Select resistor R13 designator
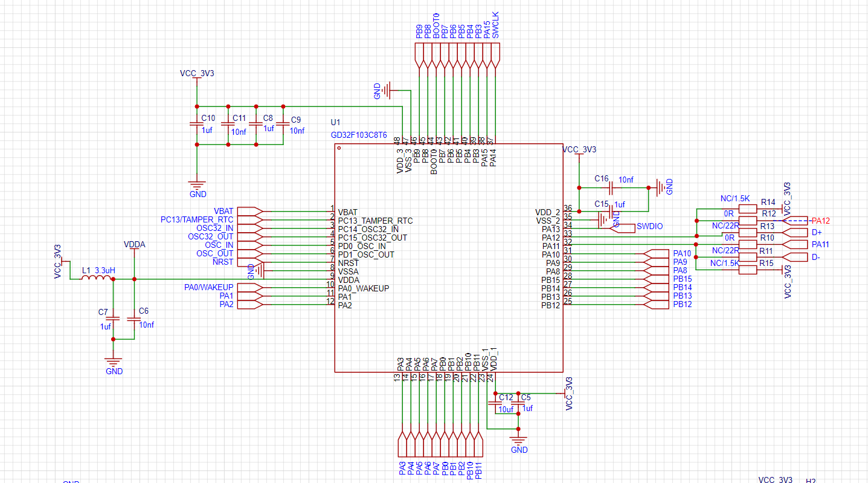The image size is (868, 483). [767, 226]
